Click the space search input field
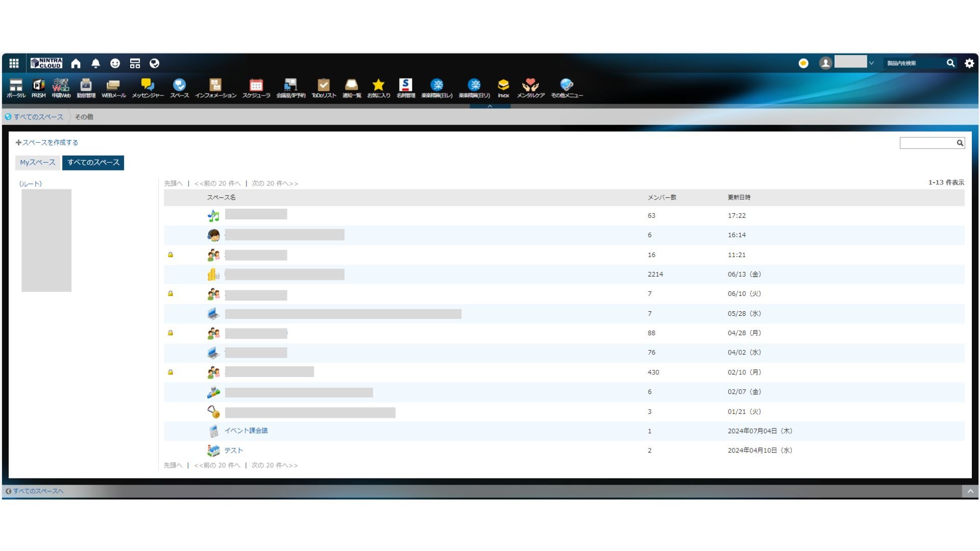Image resolution: width=980 pixels, height=551 pixels. (x=927, y=143)
